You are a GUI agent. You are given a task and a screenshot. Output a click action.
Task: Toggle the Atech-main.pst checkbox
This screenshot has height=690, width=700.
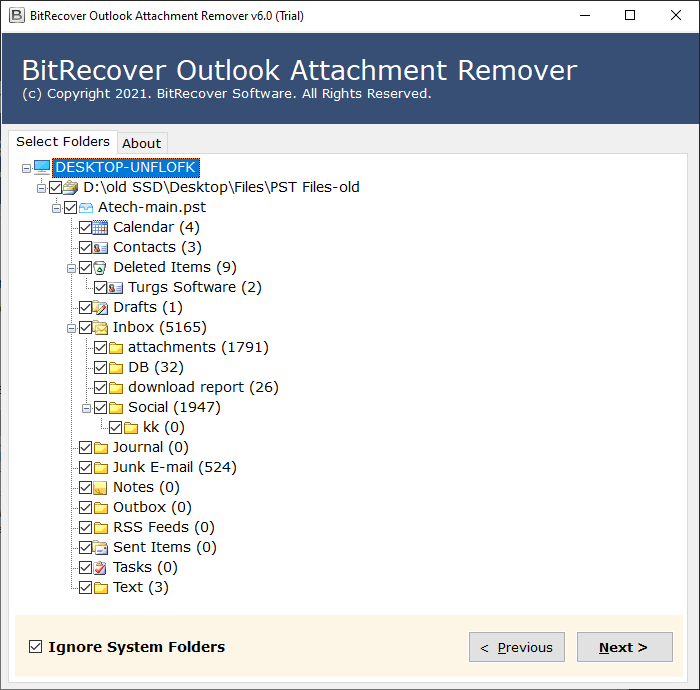(71, 208)
